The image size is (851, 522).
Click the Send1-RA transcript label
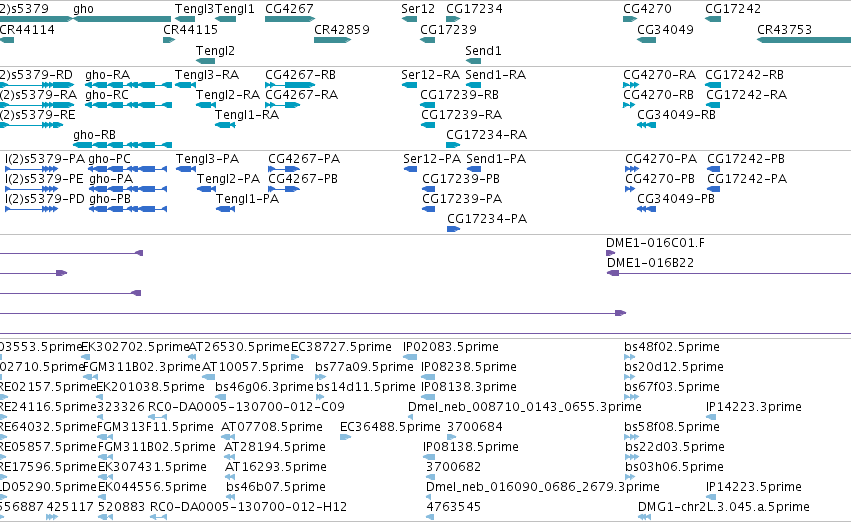pyautogui.click(x=496, y=74)
